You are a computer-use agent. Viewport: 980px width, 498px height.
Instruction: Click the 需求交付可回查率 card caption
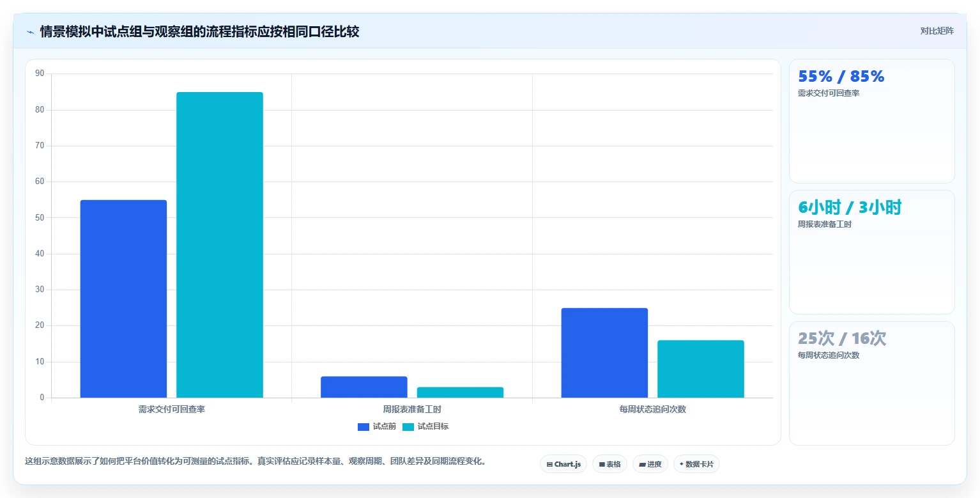tap(829, 93)
